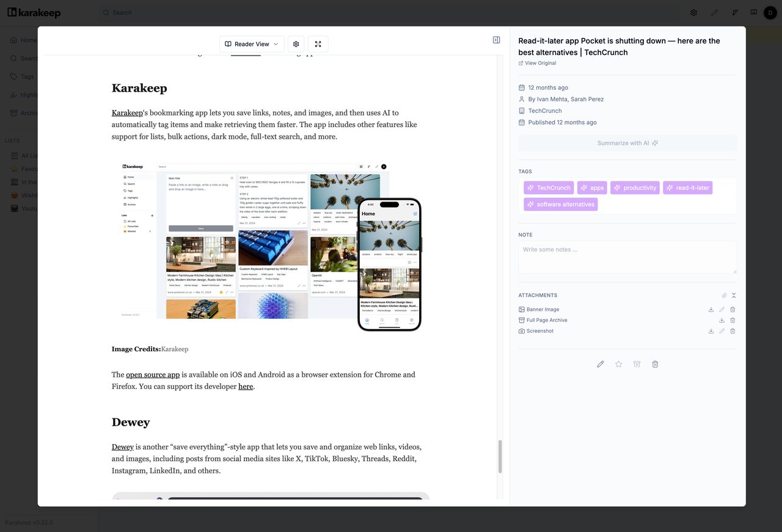This screenshot has width=782, height=532.
Task: Select the apps tag
Action: [591, 188]
